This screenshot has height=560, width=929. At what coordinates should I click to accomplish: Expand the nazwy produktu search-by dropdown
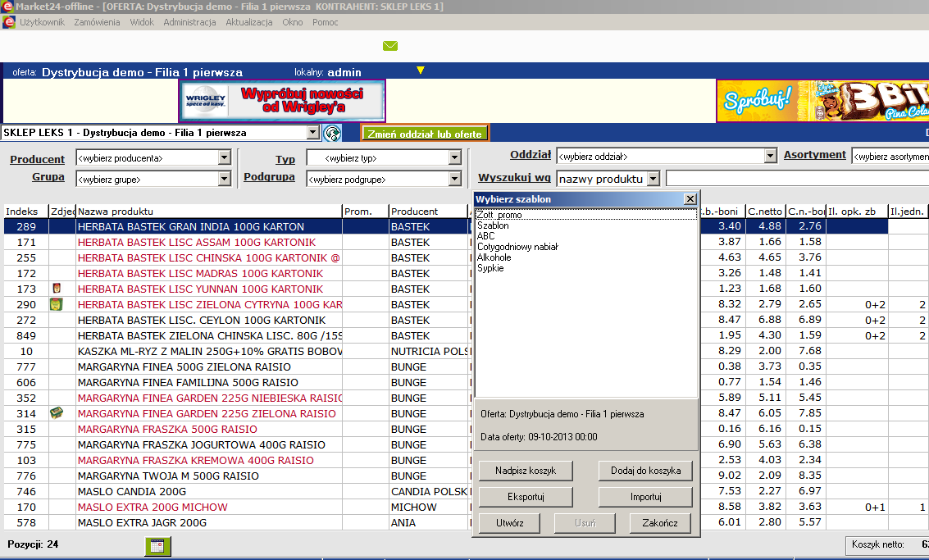[x=653, y=179]
